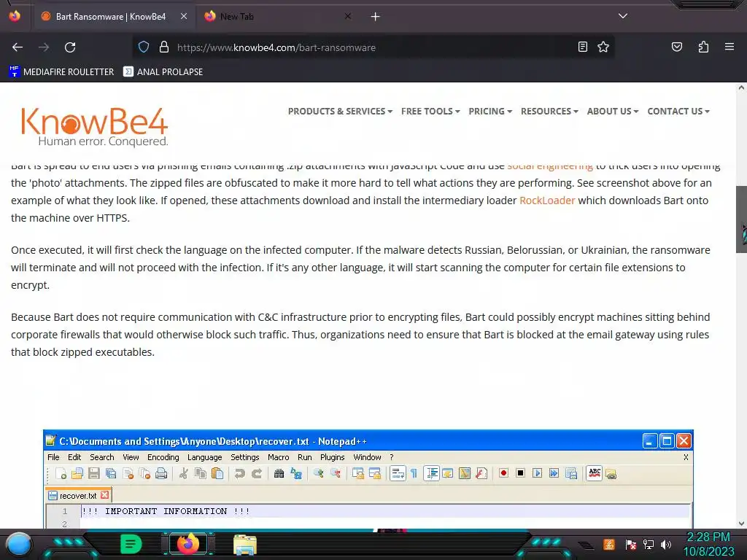Expand the Contact Us menu
Image resolution: width=747 pixels, height=560 pixels.
tap(678, 111)
